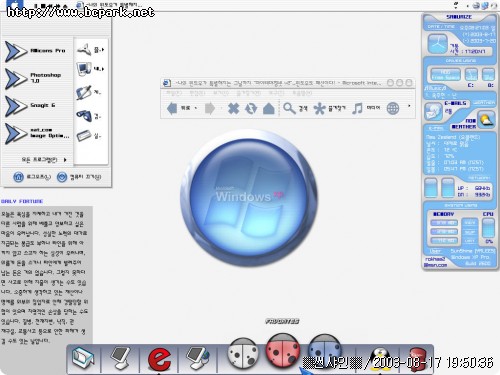Click the Forward arrow in Internet Explorer

pos(210,109)
